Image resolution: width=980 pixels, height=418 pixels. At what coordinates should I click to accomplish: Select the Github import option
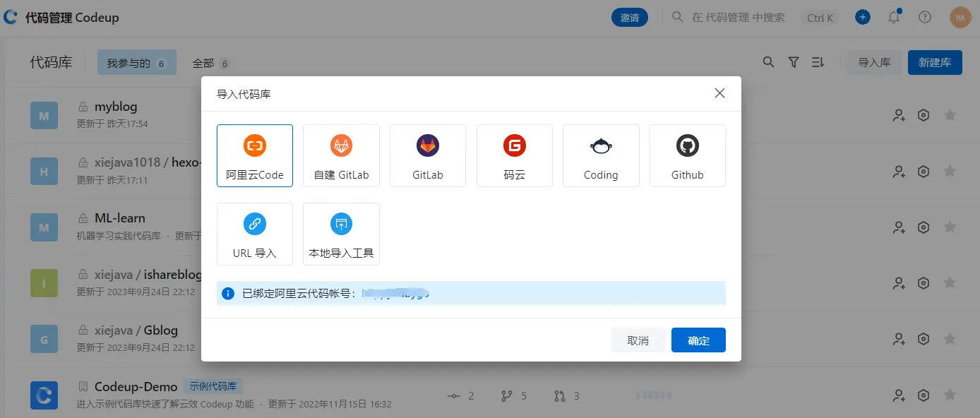tap(687, 155)
